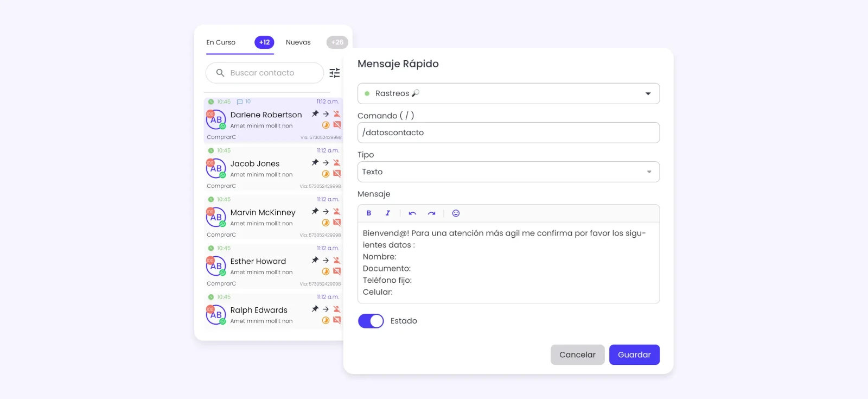This screenshot has width=868, height=399.
Task: Click the Comando field containing /datoscontacto
Action: 508,132
